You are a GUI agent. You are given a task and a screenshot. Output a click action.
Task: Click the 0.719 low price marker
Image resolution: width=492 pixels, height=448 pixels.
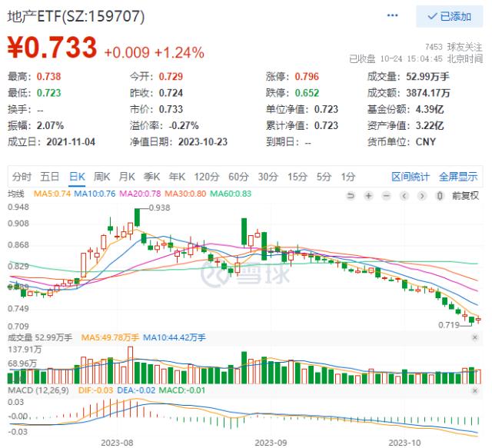point(449,325)
